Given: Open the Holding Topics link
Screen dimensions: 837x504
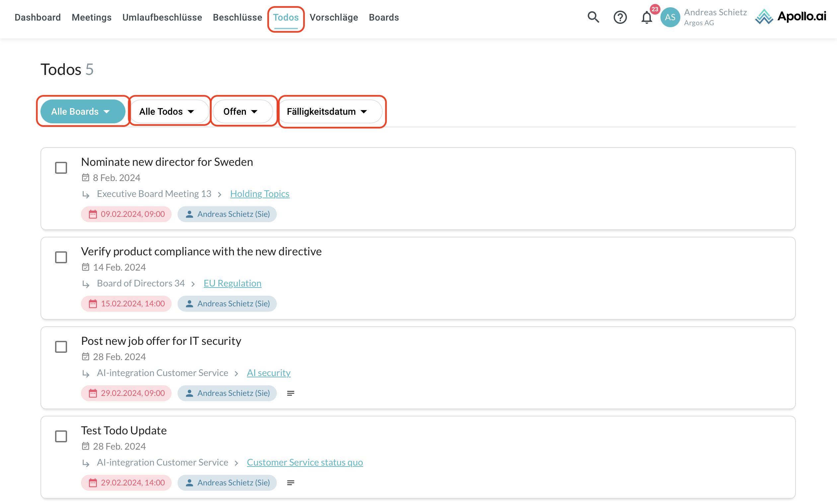Looking at the screenshot, I should (x=260, y=194).
